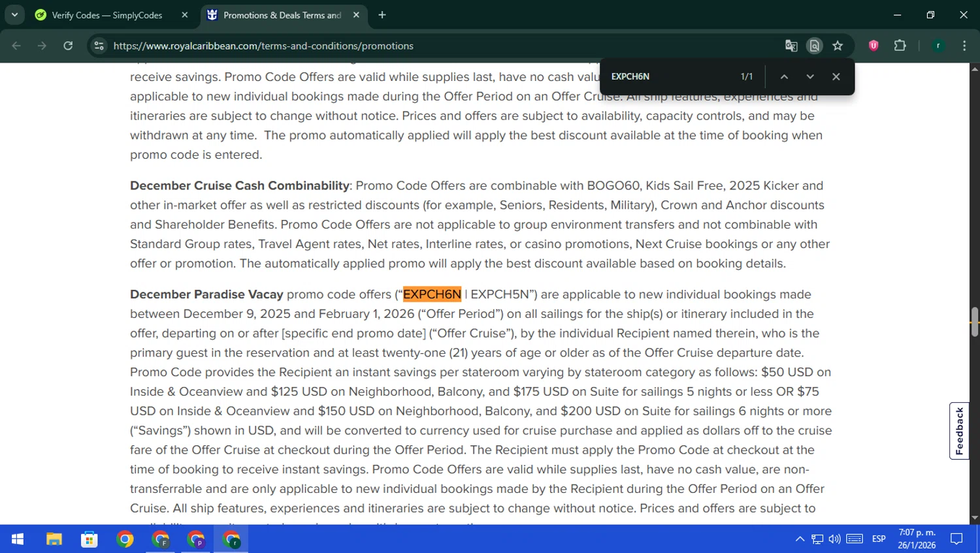This screenshot has height=553, width=980.
Task: Open the taskbar clock and date
Action: pyautogui.click(x=917, y=539)
